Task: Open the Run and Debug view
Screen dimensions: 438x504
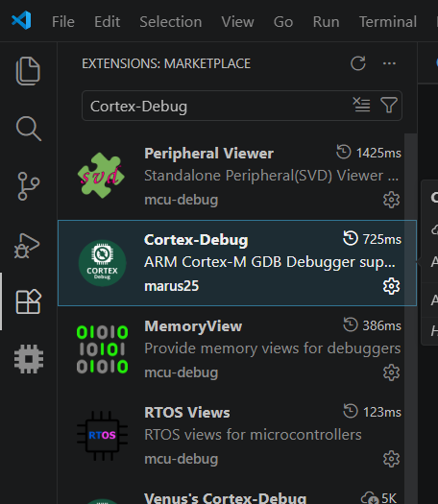Action: pos(27,246)
